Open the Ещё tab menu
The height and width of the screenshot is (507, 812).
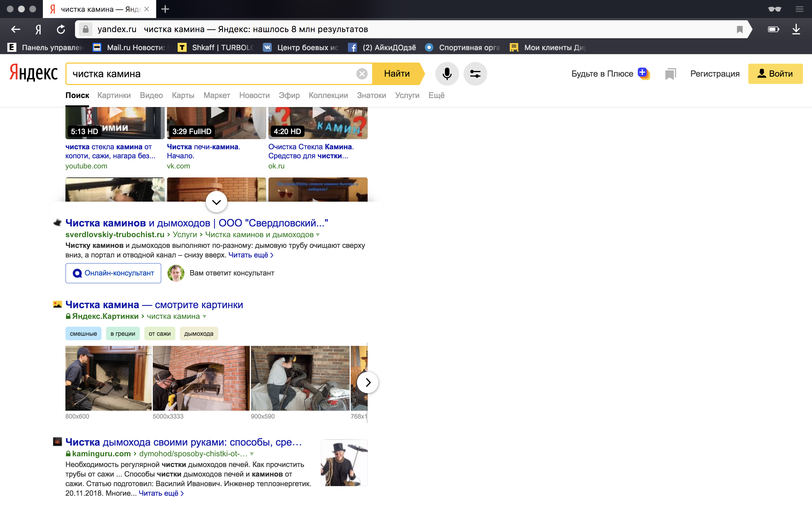(436, 95)
